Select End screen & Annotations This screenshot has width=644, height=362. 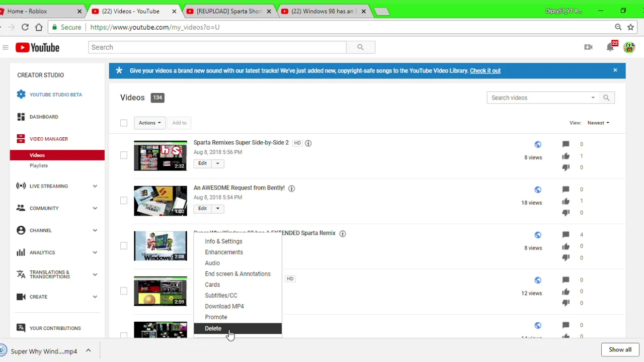pyautogui.click(x=237, y=274)
